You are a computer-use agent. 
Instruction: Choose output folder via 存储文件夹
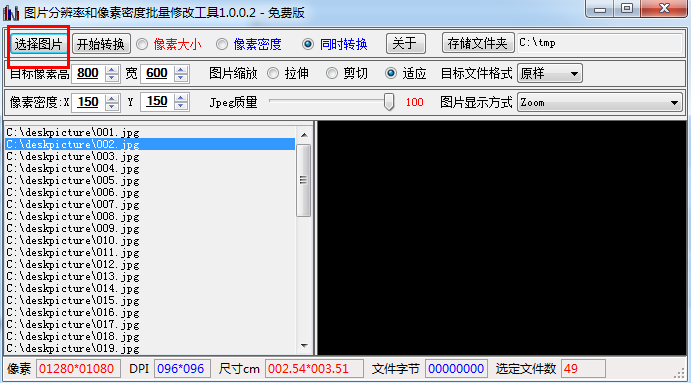tap(478, 43)
